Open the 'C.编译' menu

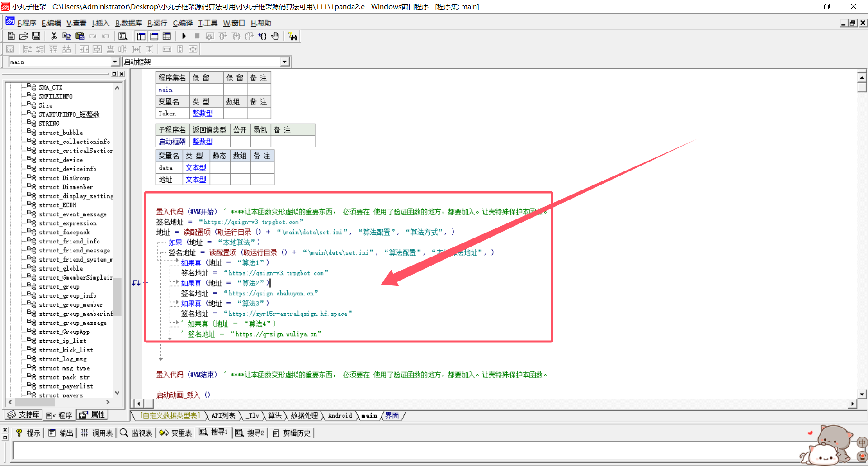click(x=183, y=23)
